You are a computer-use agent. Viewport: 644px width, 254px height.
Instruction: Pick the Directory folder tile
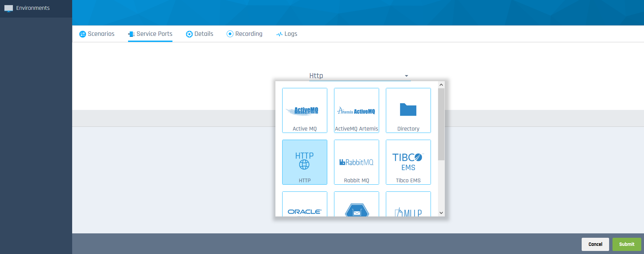coord(408,110)
